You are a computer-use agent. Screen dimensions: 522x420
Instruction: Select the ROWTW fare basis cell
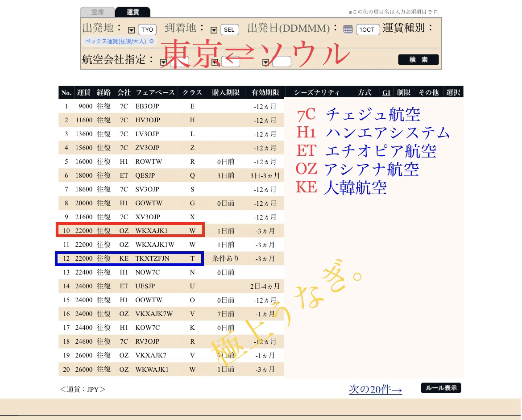tap(149, 162)
